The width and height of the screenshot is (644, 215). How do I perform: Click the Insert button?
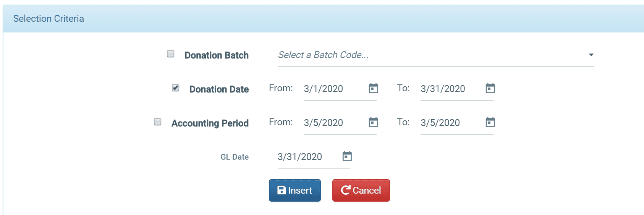295,190
